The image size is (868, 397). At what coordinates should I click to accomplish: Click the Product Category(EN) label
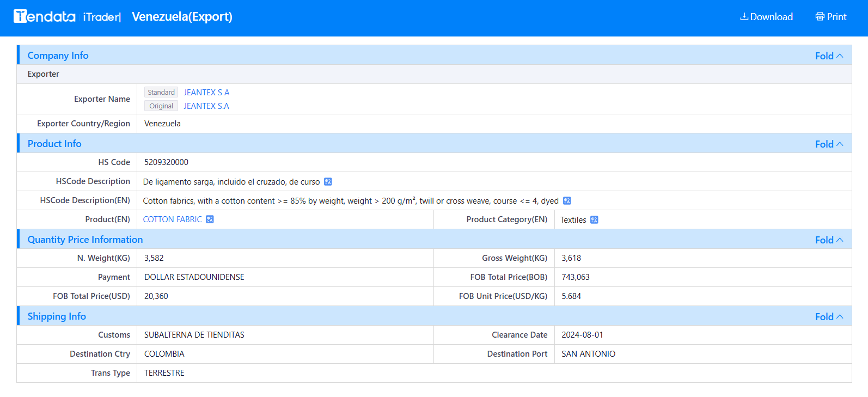click(x=506, y=219)
